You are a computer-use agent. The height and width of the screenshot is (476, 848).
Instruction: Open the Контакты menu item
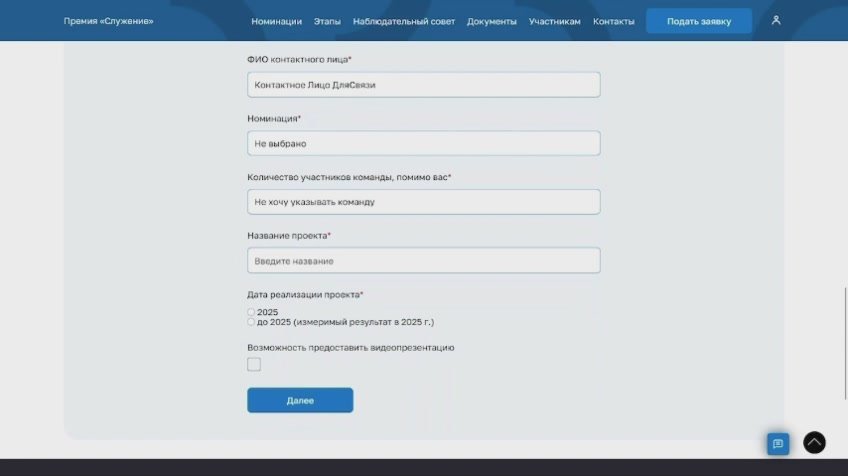(x=613, y=21)
